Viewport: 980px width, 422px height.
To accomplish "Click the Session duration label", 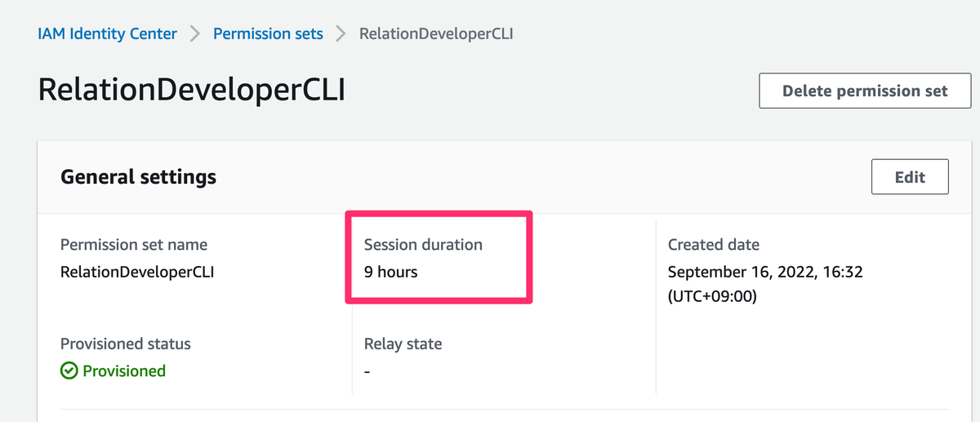I will 423,245.
